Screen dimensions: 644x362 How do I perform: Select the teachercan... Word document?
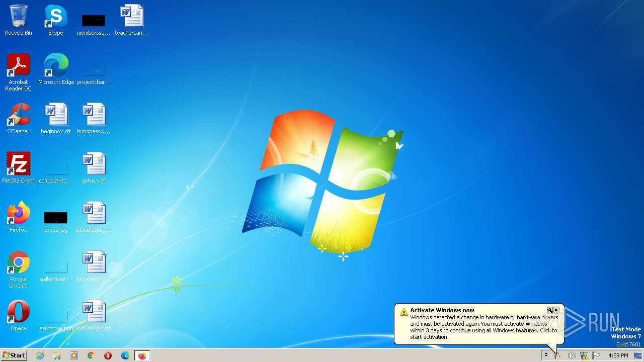pyautogui.click(x=131, y=20)
